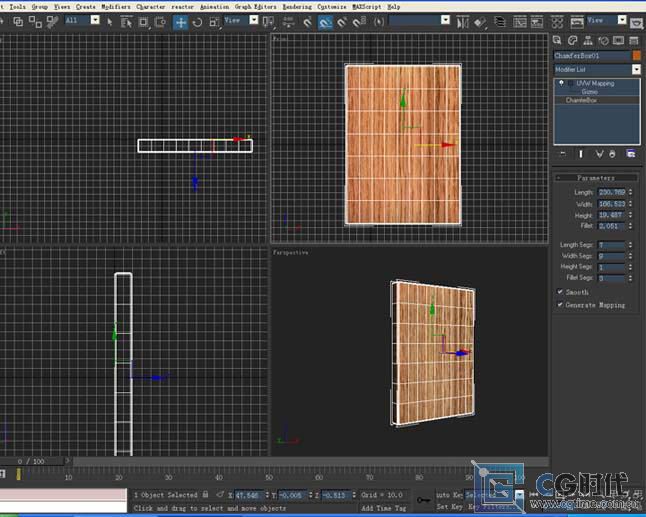646x517 pixels.
Task: Open Schematic View from toolbar
Action: coord(537,22)
